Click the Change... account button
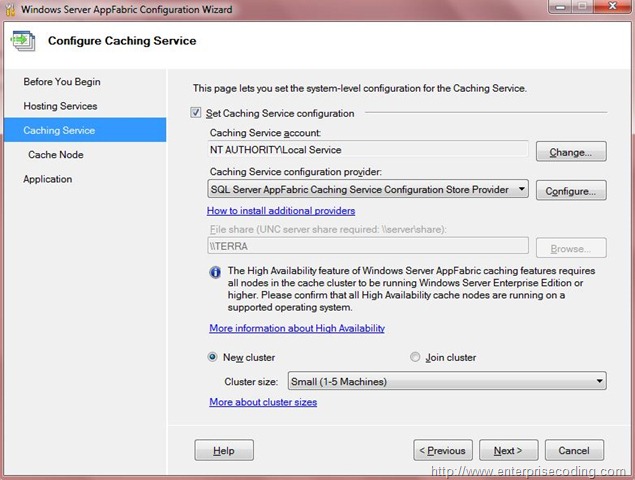 pos(571,151)
